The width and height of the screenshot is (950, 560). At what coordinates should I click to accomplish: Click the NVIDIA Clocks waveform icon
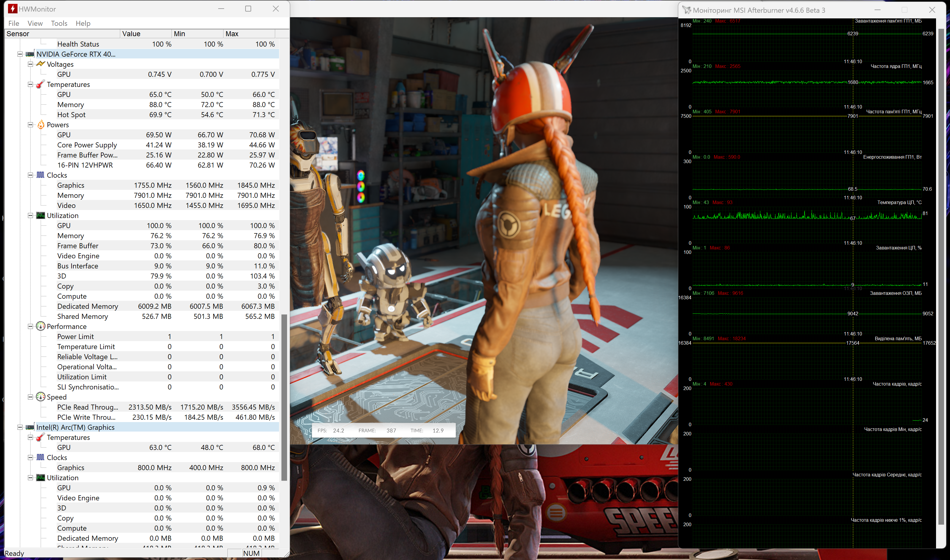40,175
